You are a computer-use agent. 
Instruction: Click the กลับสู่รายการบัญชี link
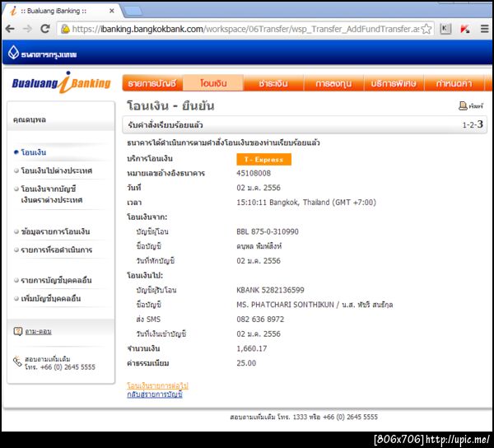tap(155, 394)
